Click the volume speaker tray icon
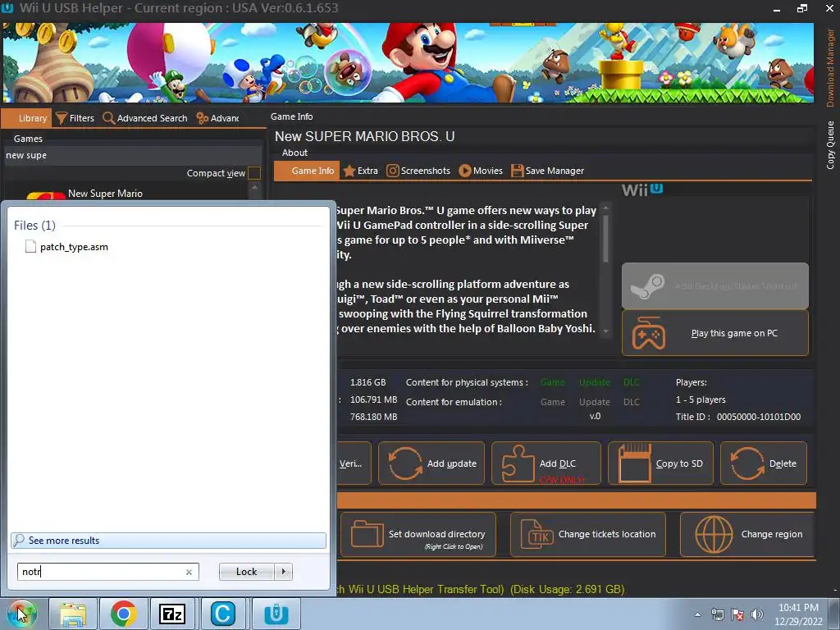Viewport: 840px width, 630px height. tap(757, 615)
